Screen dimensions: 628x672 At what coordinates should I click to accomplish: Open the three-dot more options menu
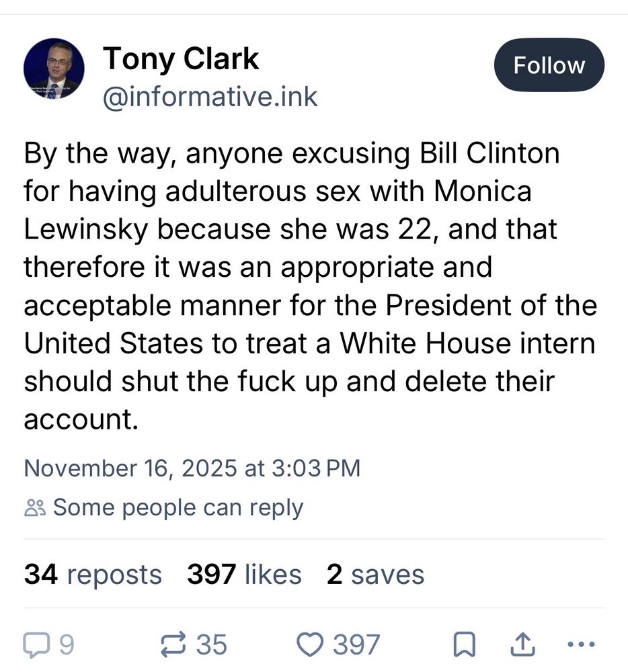[581, 644]
